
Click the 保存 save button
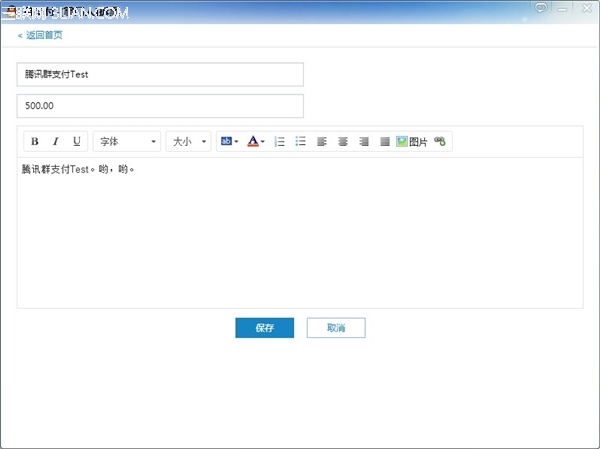tap(264, 328)
